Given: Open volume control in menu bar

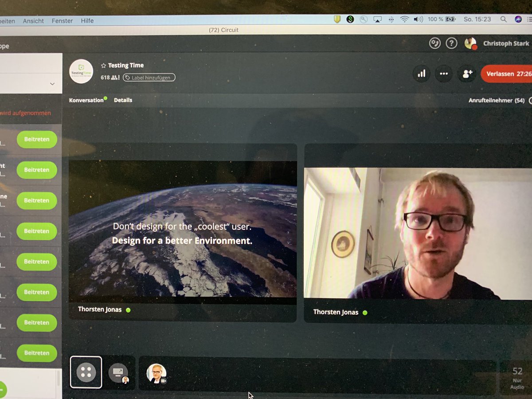Looking at the screenshot, I should [418, 20].
